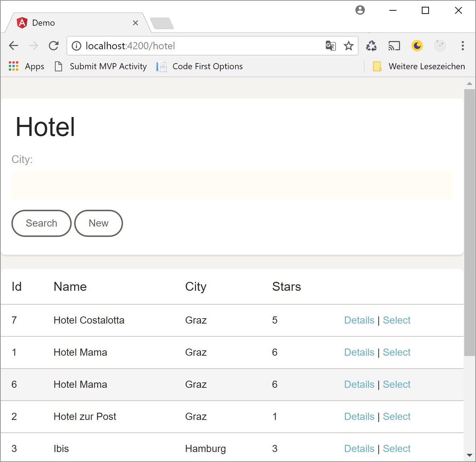Expand Weitere Lesezeichen bookmarks folder

pos(419,66)
